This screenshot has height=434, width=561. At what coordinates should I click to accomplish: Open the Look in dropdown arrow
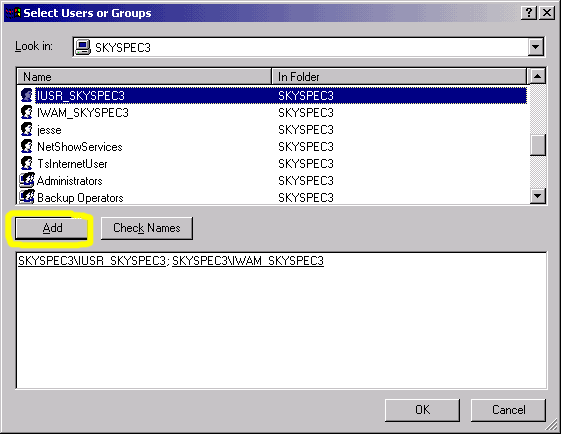(x=536, y=47)
